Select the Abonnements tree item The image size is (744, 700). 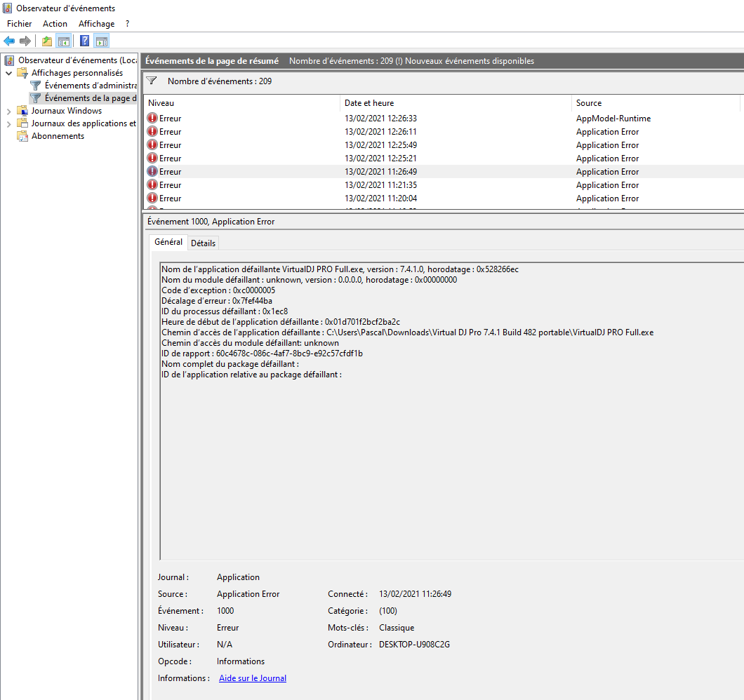pyautogui.click(x=58, y=136)
